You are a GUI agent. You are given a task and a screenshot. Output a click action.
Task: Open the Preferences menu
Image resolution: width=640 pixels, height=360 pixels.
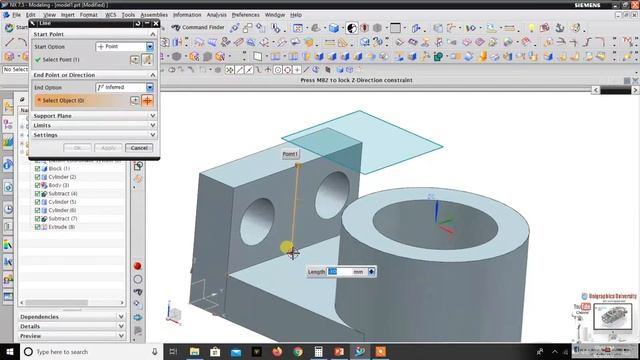coord(246,15)
